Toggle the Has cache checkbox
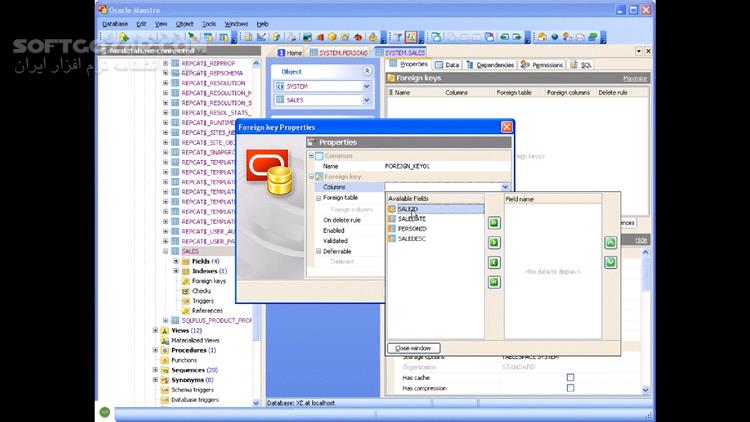The width and height of the screenshot is (750, 422). click(570, 378)
